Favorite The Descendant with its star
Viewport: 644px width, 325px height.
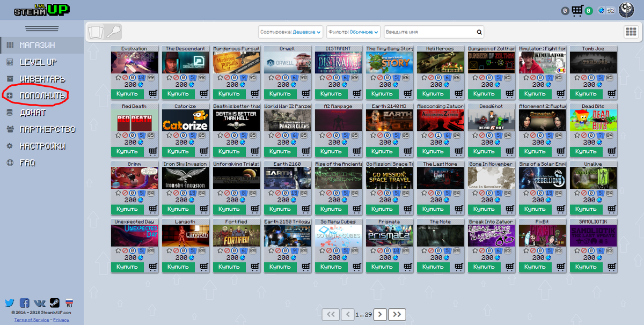tap(169, 78)
